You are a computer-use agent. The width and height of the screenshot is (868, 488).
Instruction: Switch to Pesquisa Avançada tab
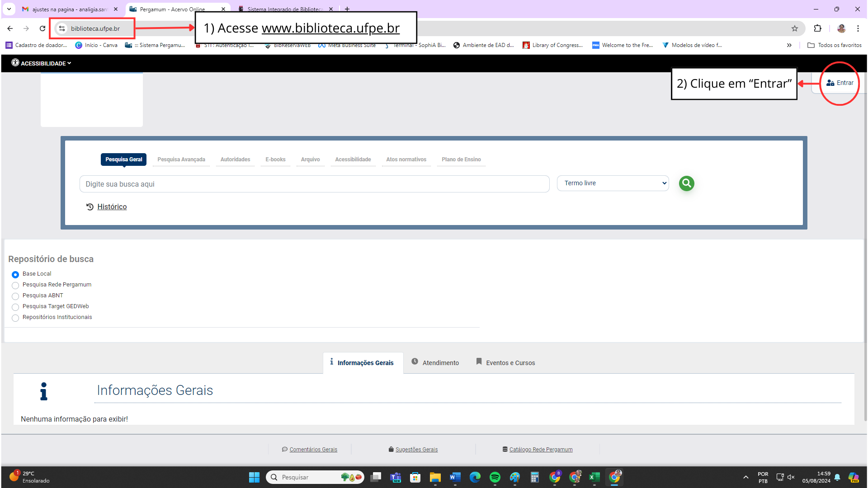tap(181, 160)
